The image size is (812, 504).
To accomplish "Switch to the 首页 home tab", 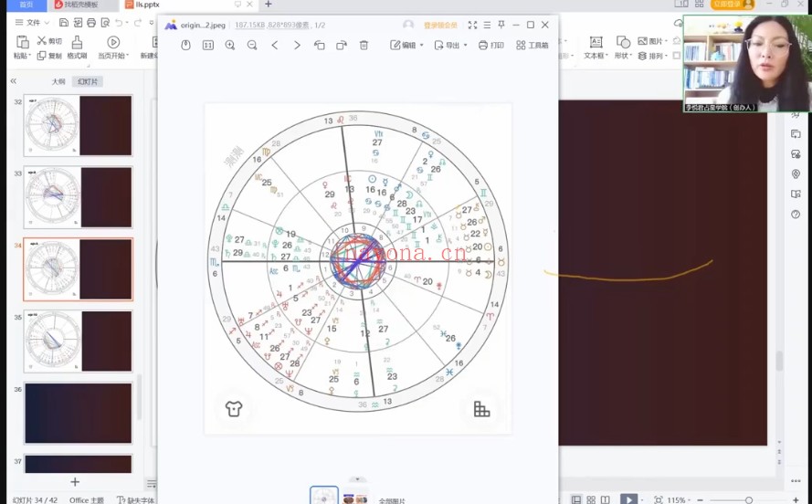I will click(x=26, y=5).
